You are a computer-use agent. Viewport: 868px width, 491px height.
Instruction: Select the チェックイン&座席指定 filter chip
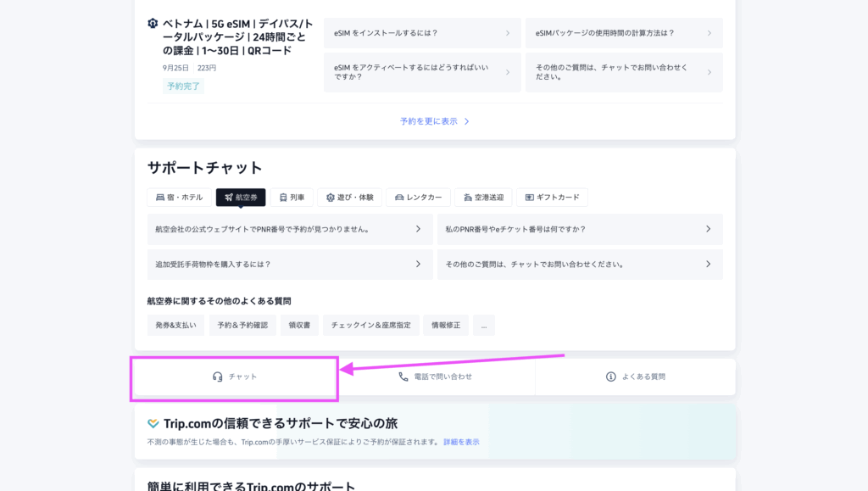(370, 325)
